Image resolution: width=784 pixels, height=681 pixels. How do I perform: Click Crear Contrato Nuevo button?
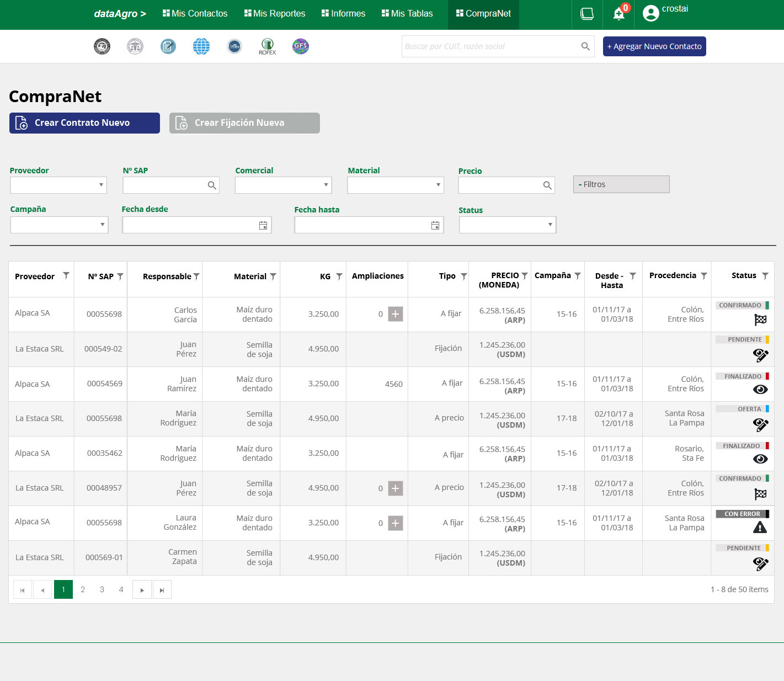click(x=84, y=123)
